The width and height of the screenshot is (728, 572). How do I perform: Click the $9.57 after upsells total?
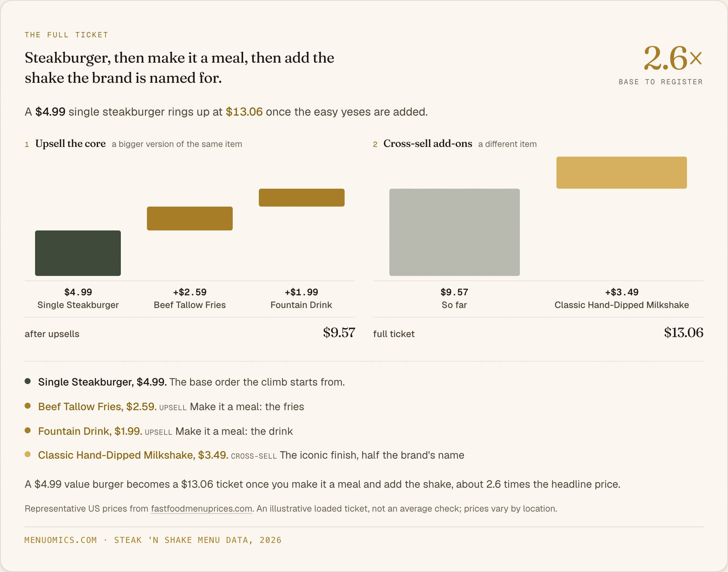point(339,333)
